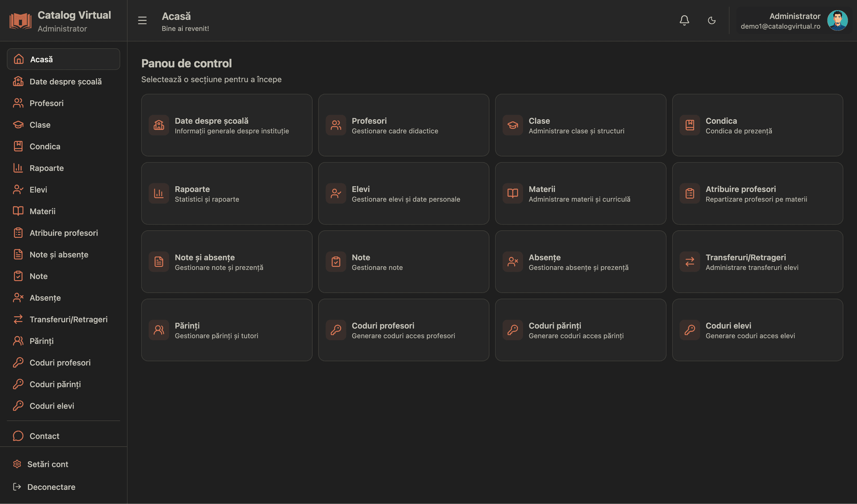
Task: Open the Coduri profesori dashboard card
Action: click(x=404, y=330)
